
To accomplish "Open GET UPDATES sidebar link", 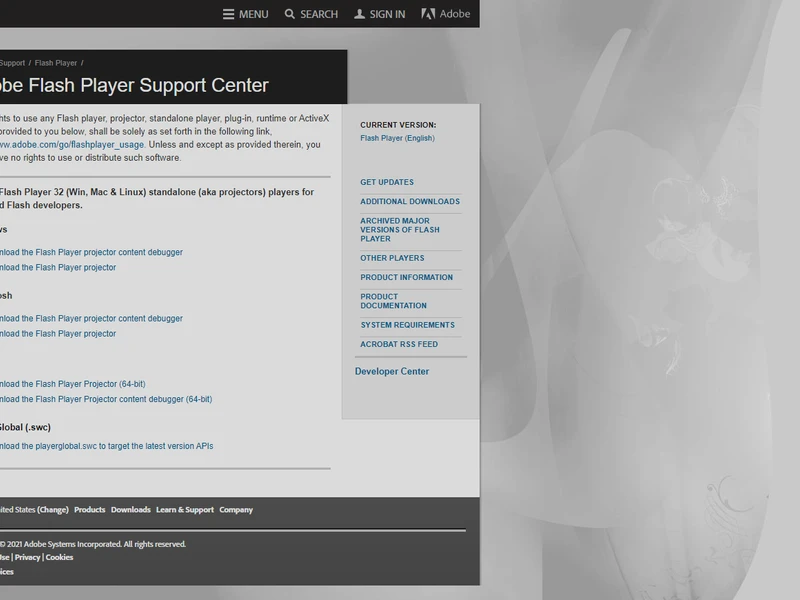I will click(x=387, y=182).
